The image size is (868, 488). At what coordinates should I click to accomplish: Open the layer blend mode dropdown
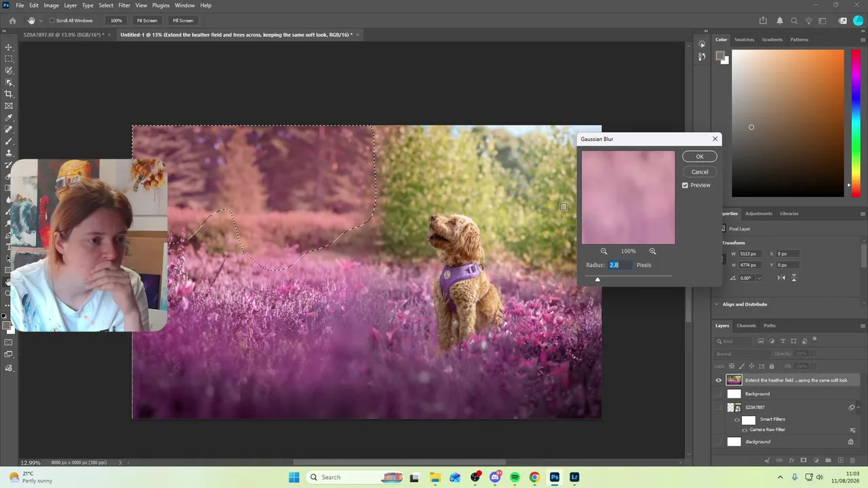(x=743, y=354)
